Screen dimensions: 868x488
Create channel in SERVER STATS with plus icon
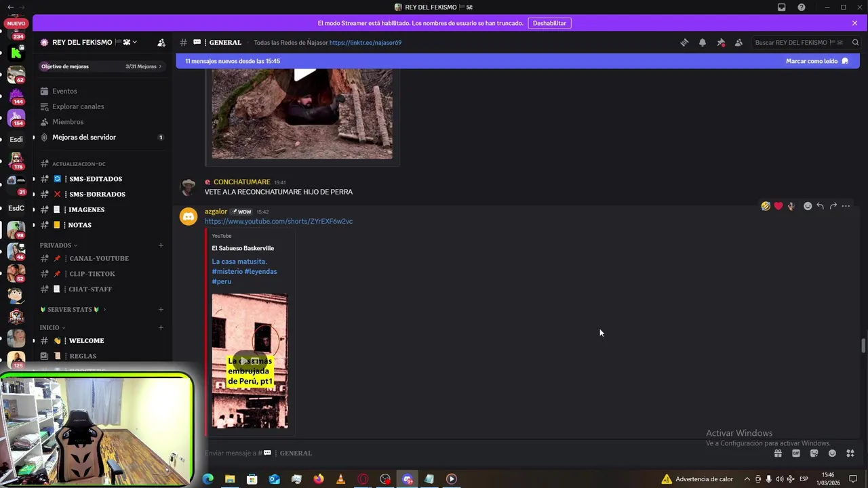click(x=161, y=310)
